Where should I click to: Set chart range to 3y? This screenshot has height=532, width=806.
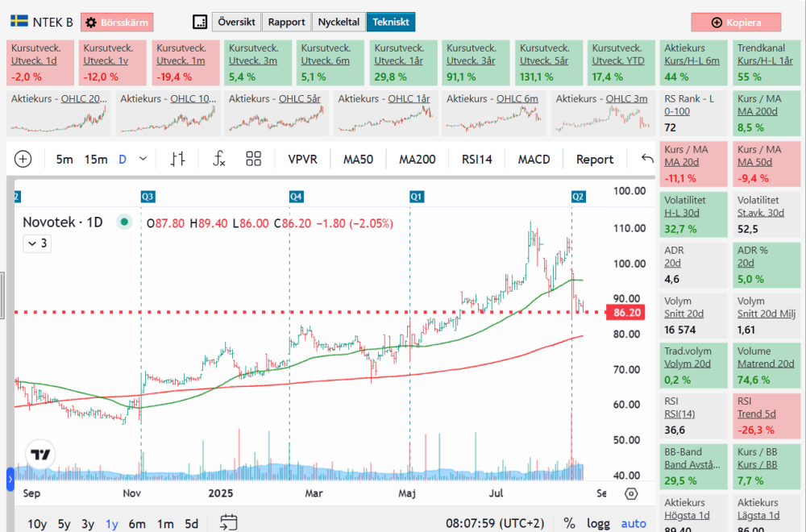click(88, 524)
